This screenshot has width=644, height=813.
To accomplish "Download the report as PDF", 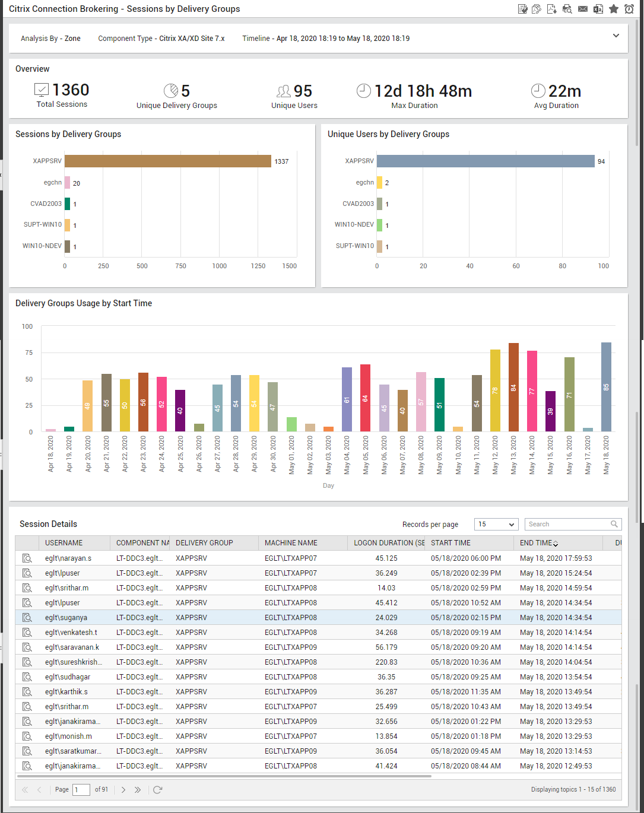I will (x=552, y=9).
